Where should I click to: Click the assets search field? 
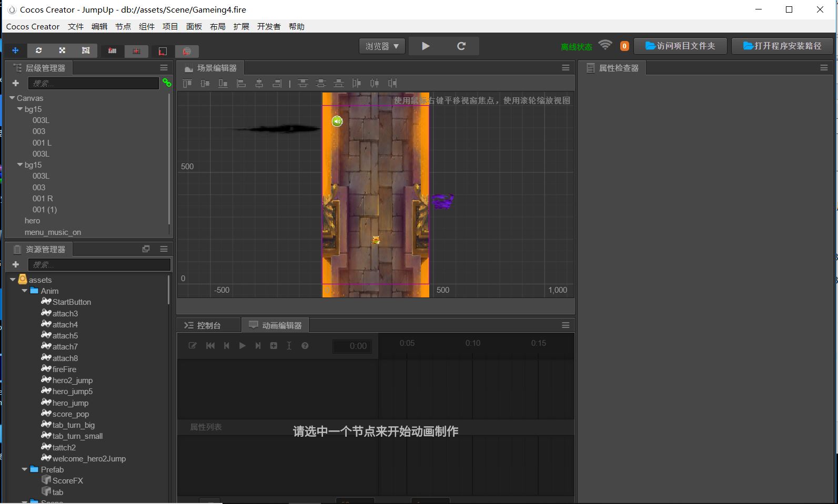(x=99, y=264)
